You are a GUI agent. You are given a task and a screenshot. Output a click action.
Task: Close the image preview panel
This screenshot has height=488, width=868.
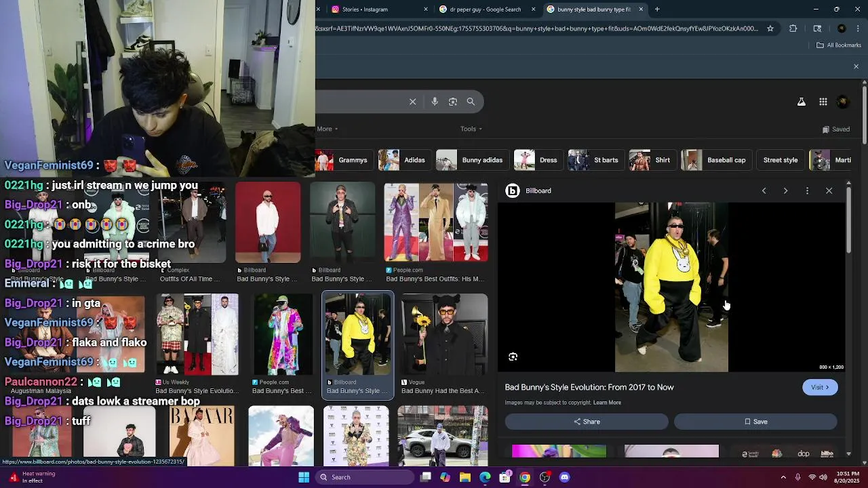click(x=829, y=190)
